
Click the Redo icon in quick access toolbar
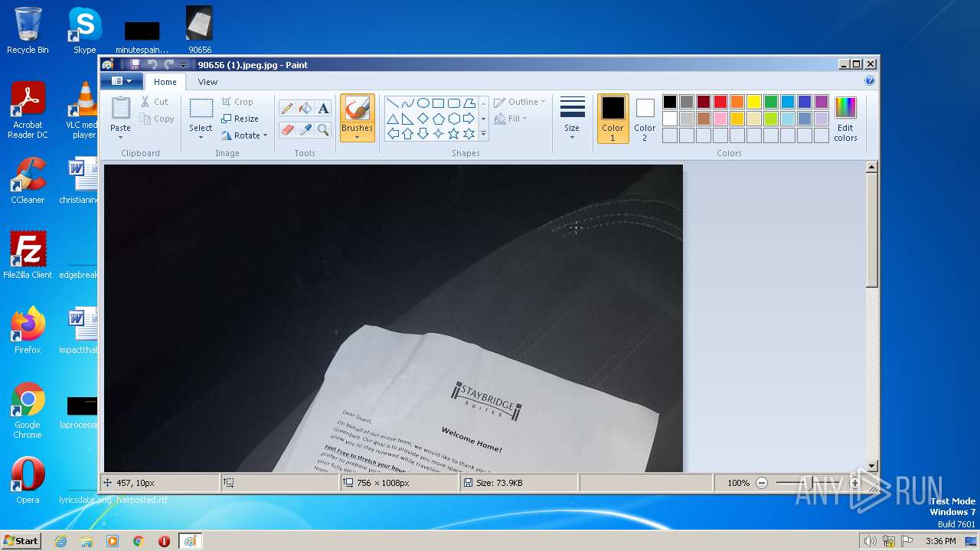coord(168,65)
